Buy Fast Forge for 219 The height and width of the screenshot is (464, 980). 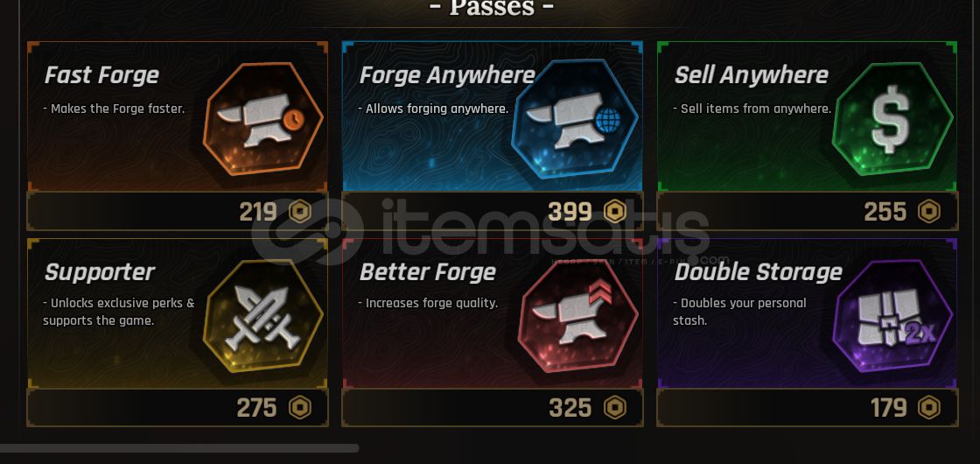[178, 211]
